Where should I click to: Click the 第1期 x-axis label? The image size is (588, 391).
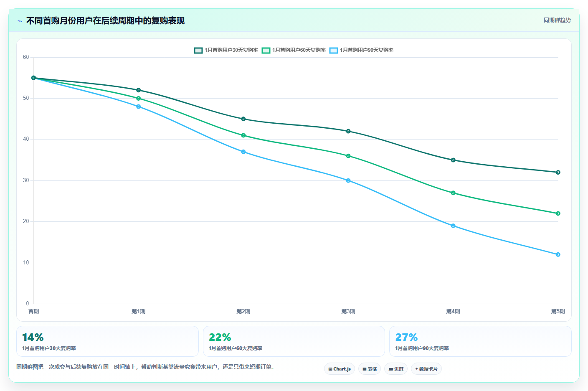click(x=139, y=311)
